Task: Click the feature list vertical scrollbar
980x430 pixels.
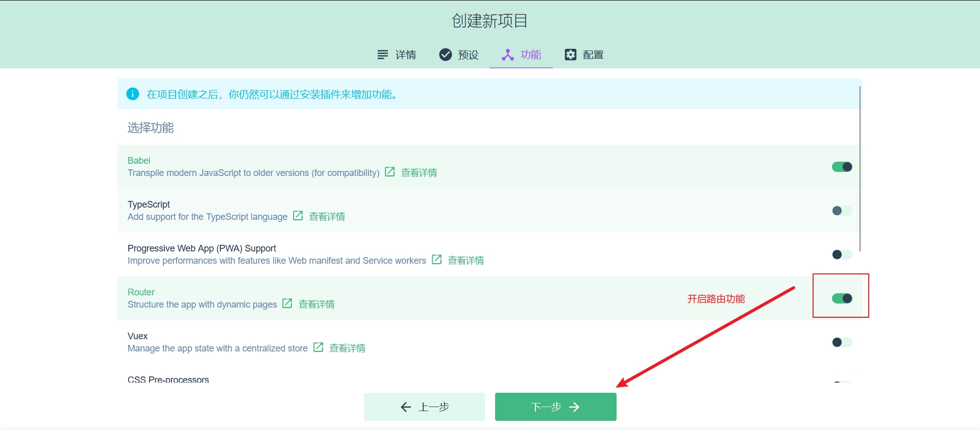Action: 860,168
